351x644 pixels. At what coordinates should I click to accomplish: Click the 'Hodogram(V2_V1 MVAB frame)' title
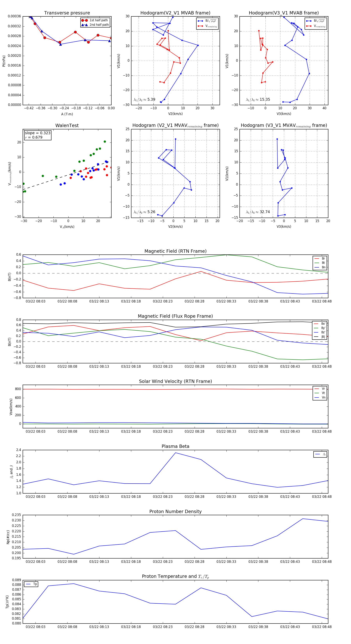click(x=175, y=13)
